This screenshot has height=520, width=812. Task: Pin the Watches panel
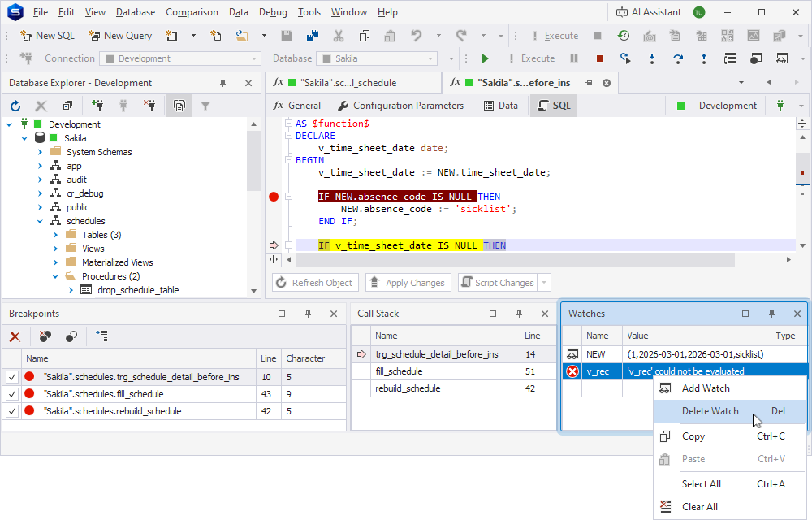(771, 314)
